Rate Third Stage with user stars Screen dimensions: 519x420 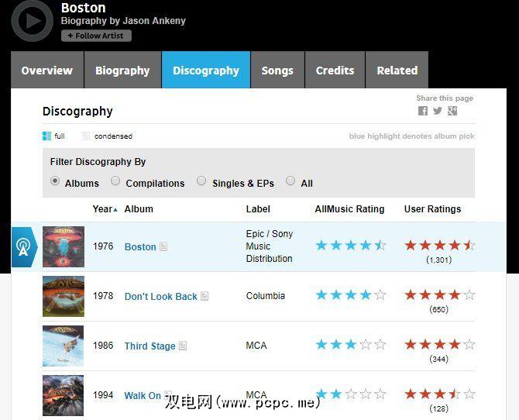440,345
